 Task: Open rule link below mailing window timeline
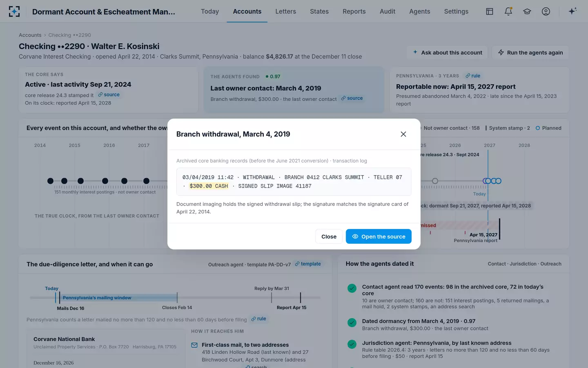pos(258,319)
